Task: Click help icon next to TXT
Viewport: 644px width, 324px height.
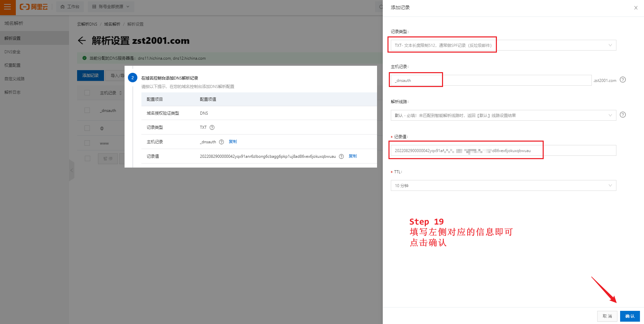Action: coord(212,127)
